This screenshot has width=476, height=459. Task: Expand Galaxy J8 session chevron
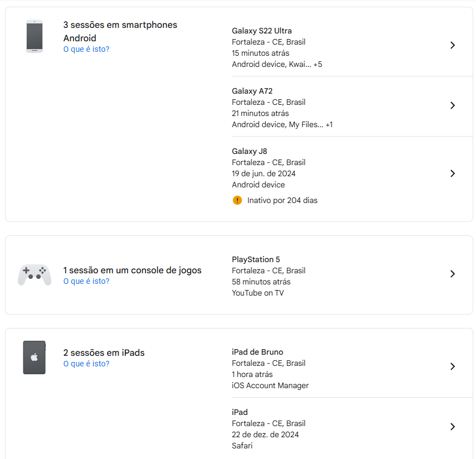click(453, 173)
